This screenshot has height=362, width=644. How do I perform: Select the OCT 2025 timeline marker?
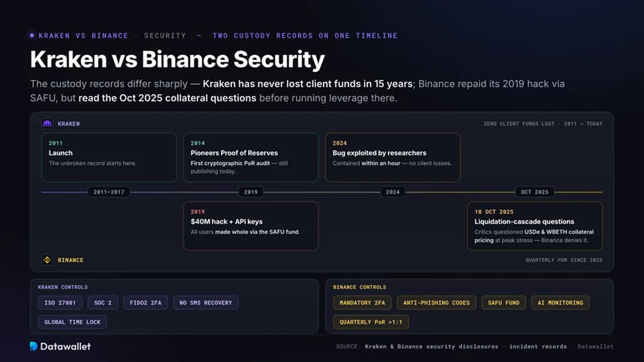pyautogui.click(x=535, y=192)
